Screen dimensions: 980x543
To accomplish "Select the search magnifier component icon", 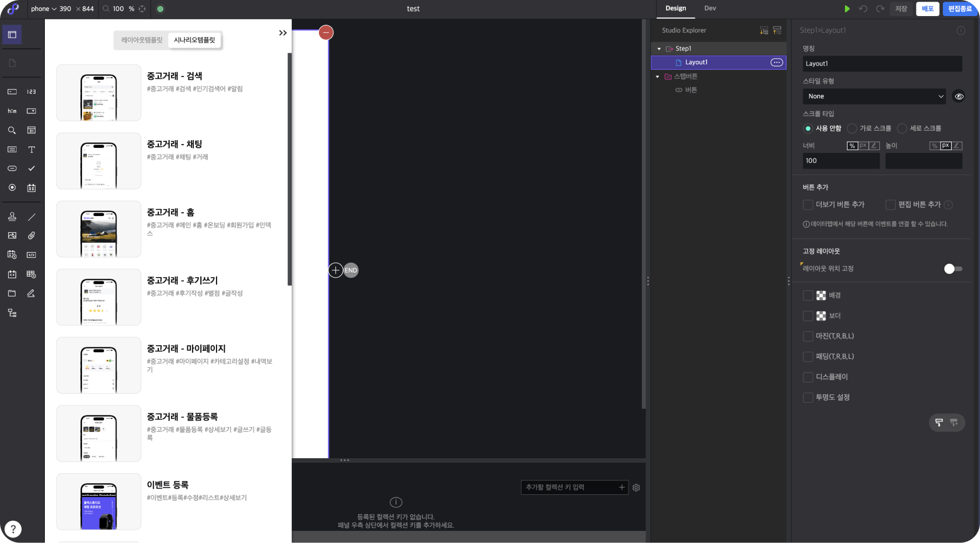I will pos(12,130).
